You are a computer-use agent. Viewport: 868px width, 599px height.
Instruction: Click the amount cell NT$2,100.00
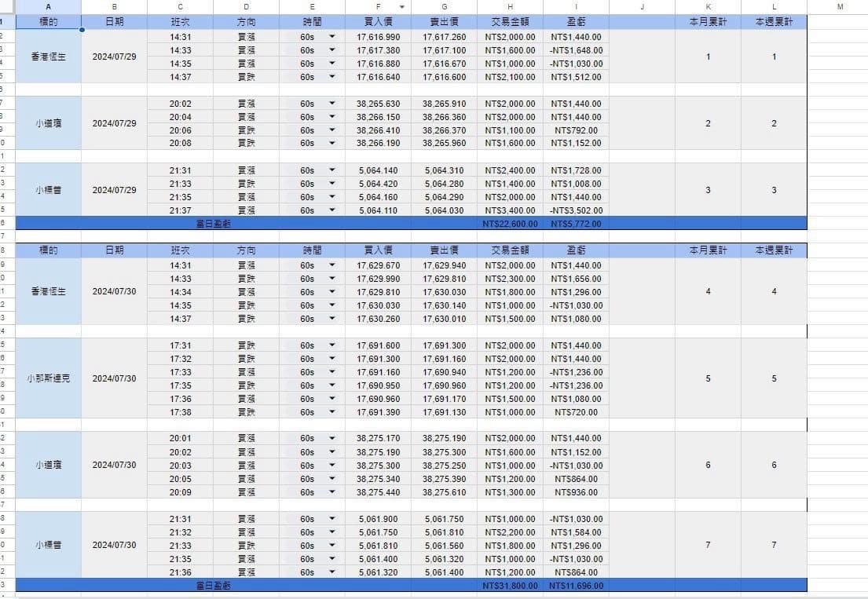coord(510,77)
